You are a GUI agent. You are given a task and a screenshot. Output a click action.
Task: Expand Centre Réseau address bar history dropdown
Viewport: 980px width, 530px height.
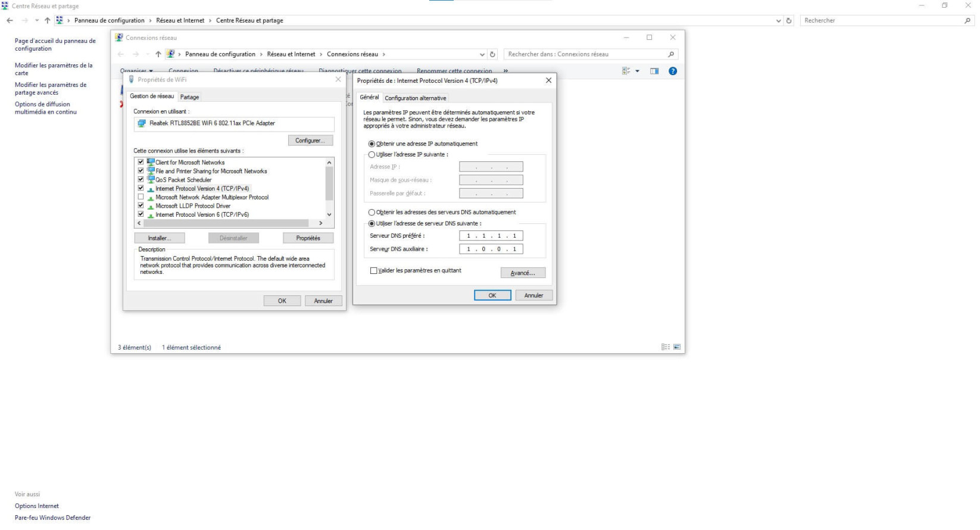tap(779, 20)
